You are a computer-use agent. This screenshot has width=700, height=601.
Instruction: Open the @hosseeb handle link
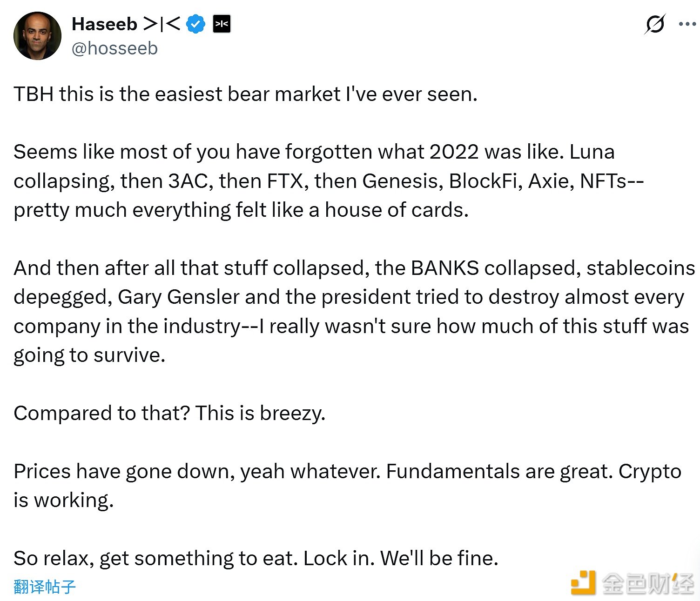point(115,48)
